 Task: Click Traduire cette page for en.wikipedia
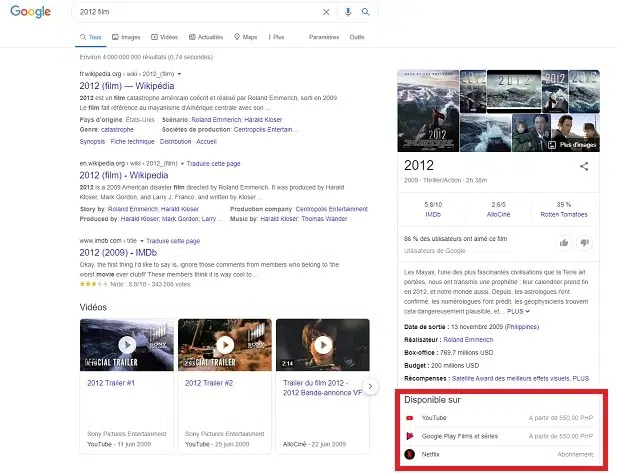pyautogui.click(x=213, y=164)
